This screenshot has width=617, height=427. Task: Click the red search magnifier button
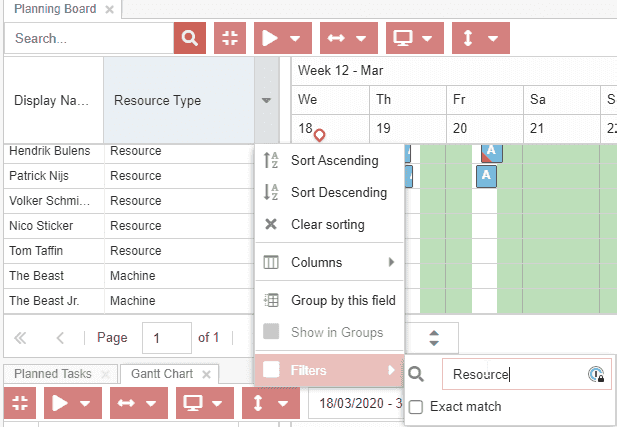[x=190, y=38]
